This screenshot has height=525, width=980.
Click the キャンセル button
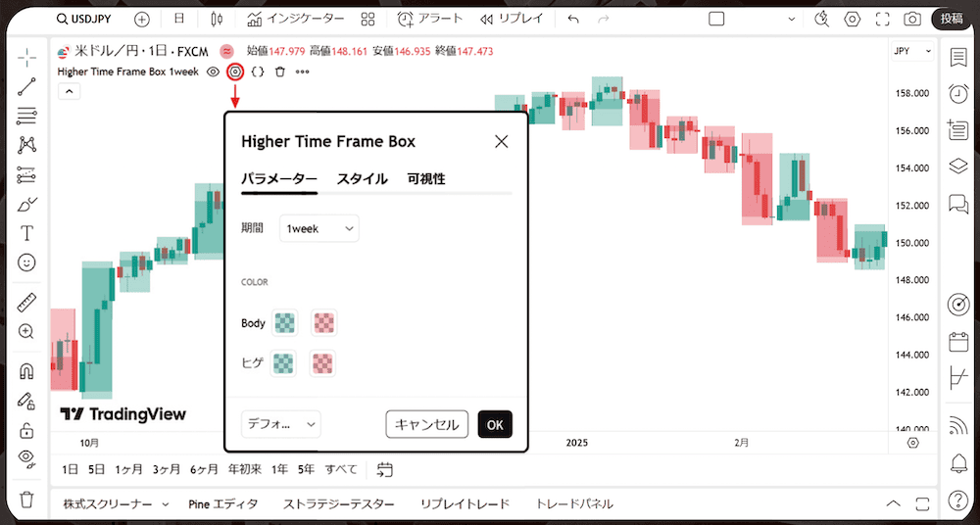click(x=426, y=424)
